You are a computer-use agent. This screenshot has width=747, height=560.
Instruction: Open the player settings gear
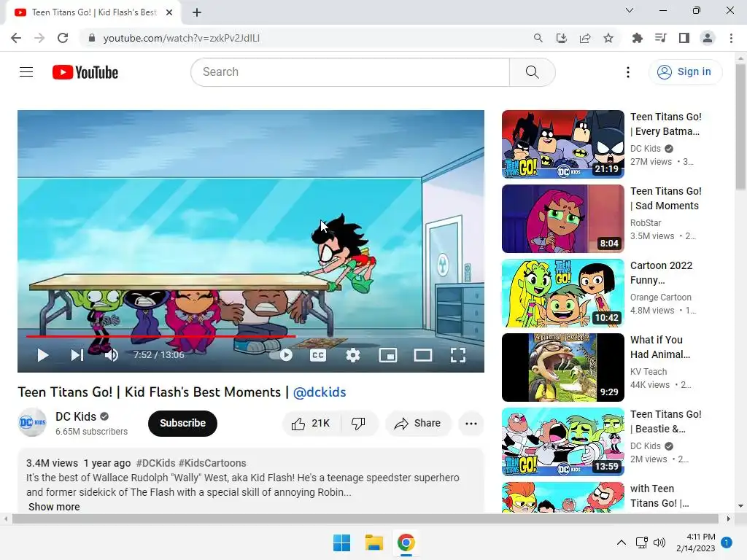(x=353, y=355)
